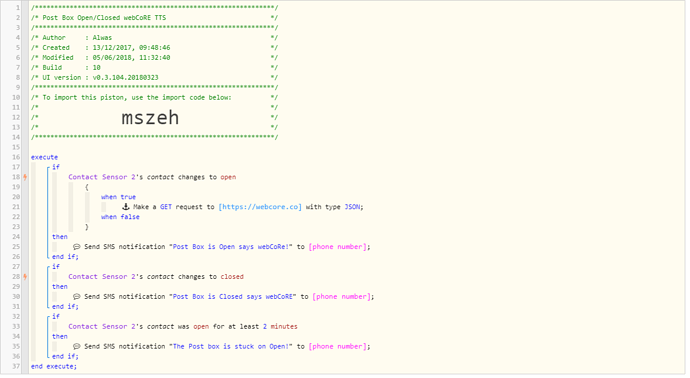Select the 'when true' branch
Screen dimensions: 690x378
(118, 197)
